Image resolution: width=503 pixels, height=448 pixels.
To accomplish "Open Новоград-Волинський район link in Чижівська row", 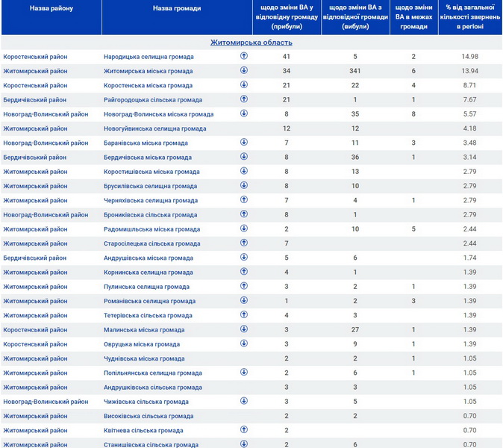I will point(46,402).
